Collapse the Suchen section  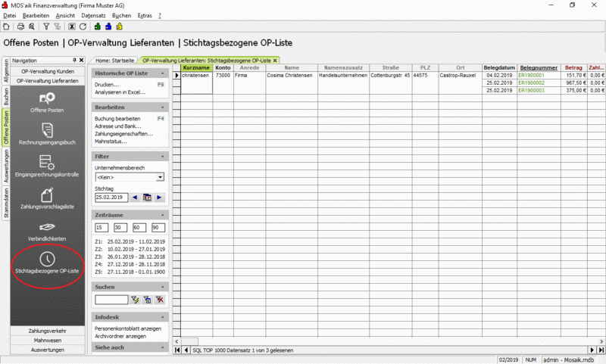pos(163,287)
